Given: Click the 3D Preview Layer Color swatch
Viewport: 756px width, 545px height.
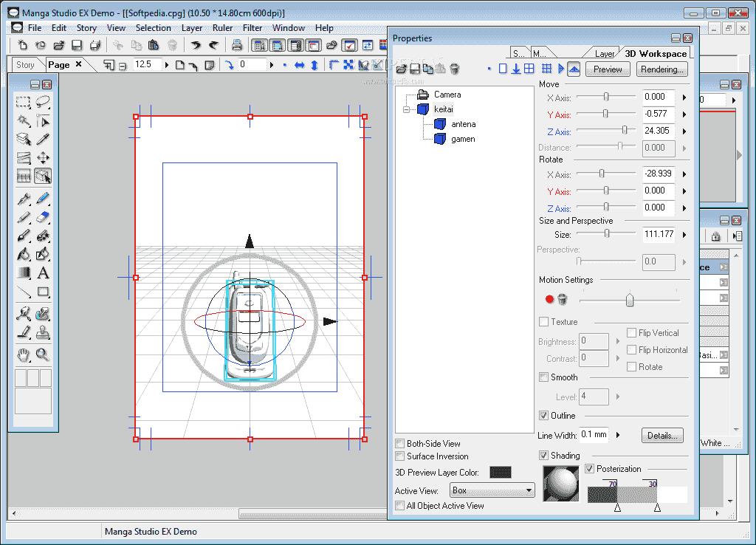Looking at the screenshot, I should 500,472.
